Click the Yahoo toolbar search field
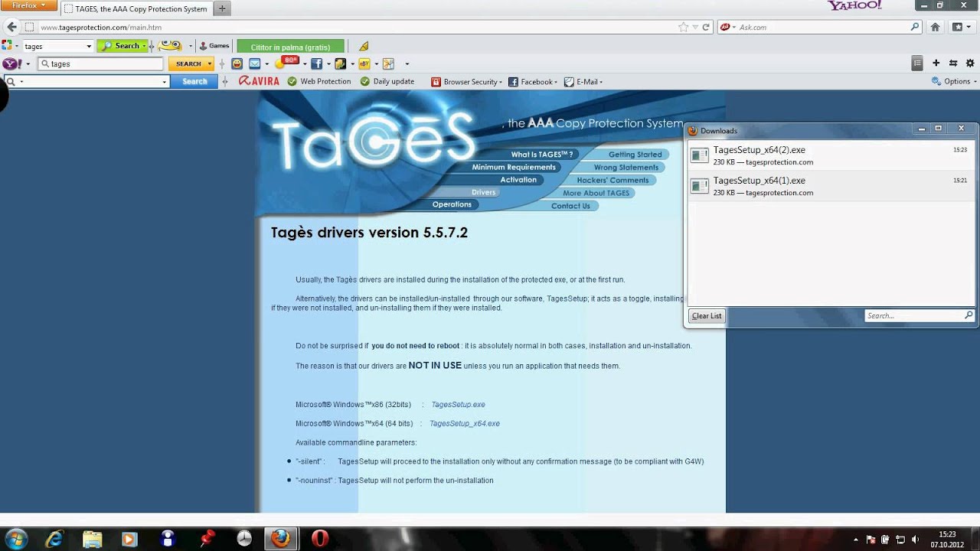 pos(101,64)
